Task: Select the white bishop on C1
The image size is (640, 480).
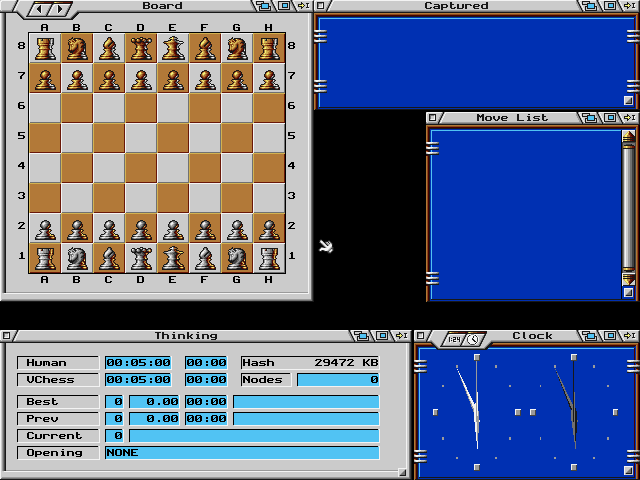Action: (109, 258)
